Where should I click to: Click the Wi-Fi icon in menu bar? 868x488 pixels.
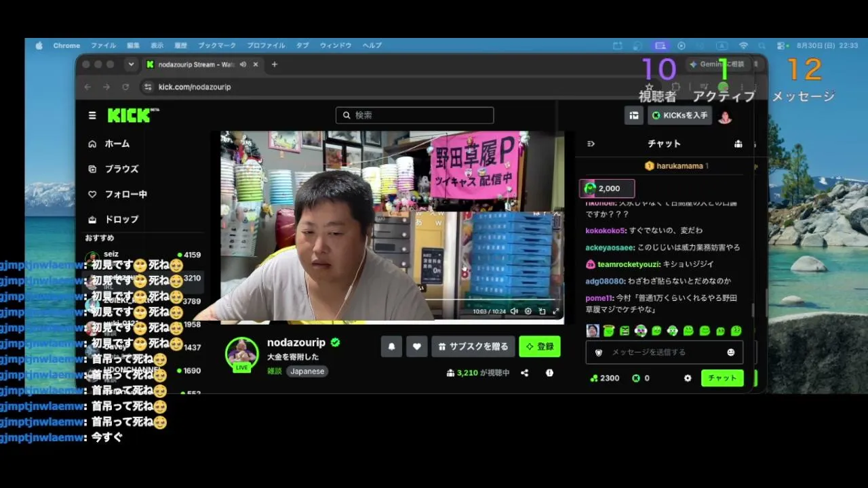[743, 45]
